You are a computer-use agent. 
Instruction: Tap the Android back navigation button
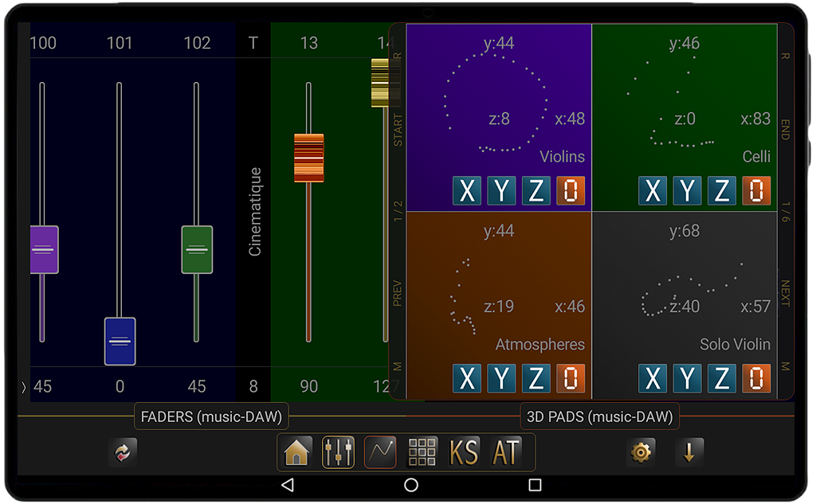288,485
